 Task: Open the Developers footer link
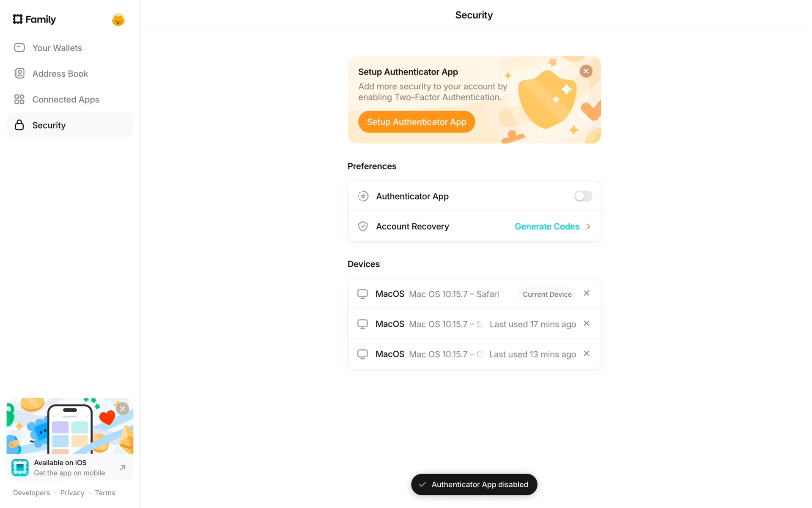click(31, 493)
